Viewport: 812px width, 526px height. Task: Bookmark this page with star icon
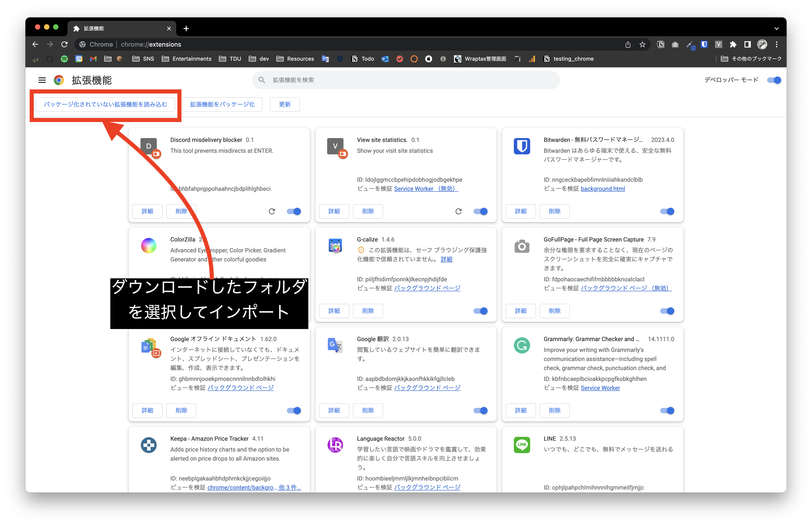643,44
